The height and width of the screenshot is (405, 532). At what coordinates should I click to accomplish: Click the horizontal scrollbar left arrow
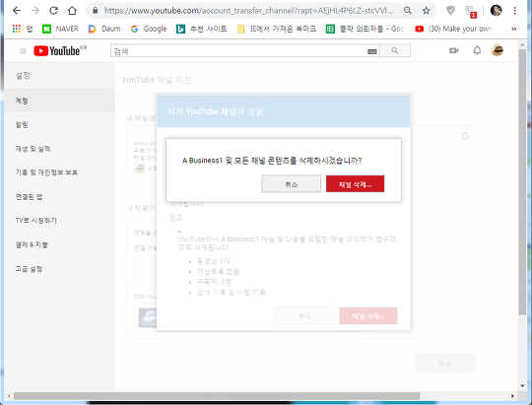(x=9, y=396)
